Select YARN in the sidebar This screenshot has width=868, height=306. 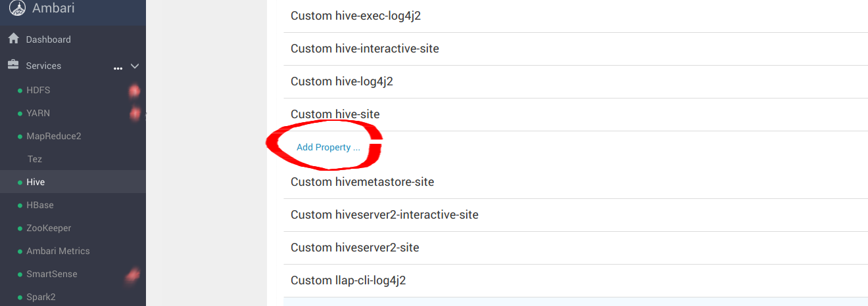(x=38, y=113)
